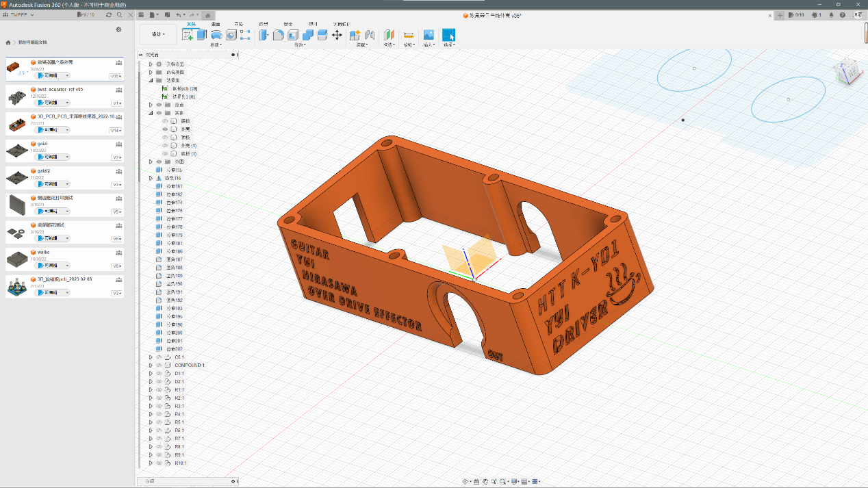Open the data panel settings gear

tap(118, 29)
